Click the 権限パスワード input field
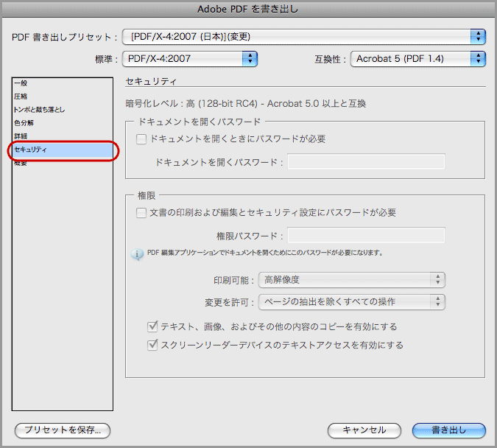Image resolution: width=497 pixels, height=448 pixels. [366, 235]
